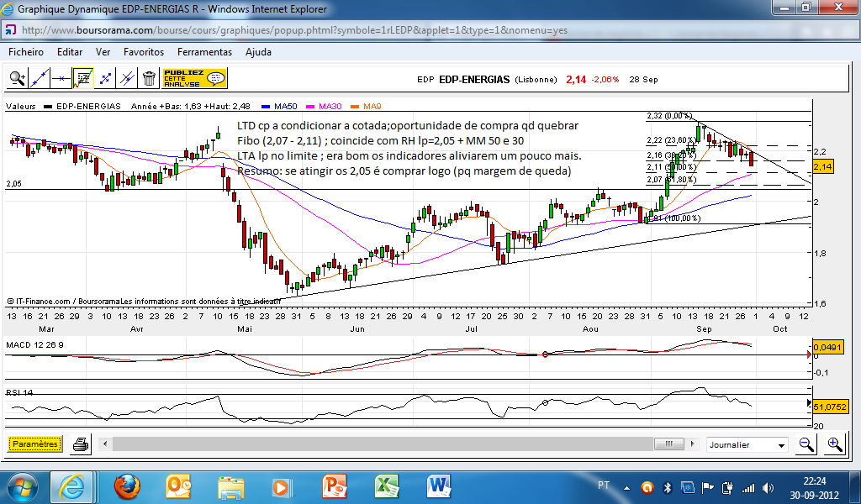This screenshot has width=861, height=504.
Task: Click the 0,0491 MACD value tag
Action: (x=827, y=347)
